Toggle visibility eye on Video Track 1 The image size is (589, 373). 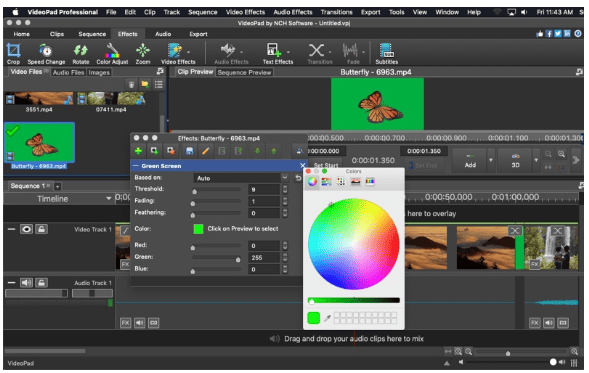[26, 229]
